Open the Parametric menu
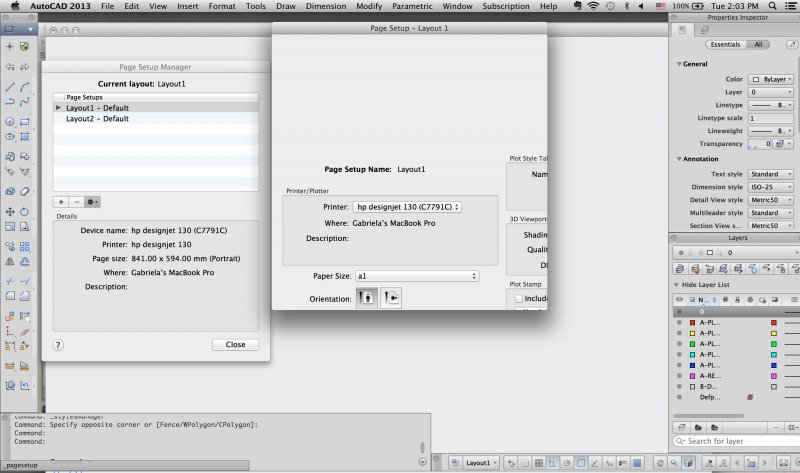Screen dimensions: 800x473 click(412, 6)
